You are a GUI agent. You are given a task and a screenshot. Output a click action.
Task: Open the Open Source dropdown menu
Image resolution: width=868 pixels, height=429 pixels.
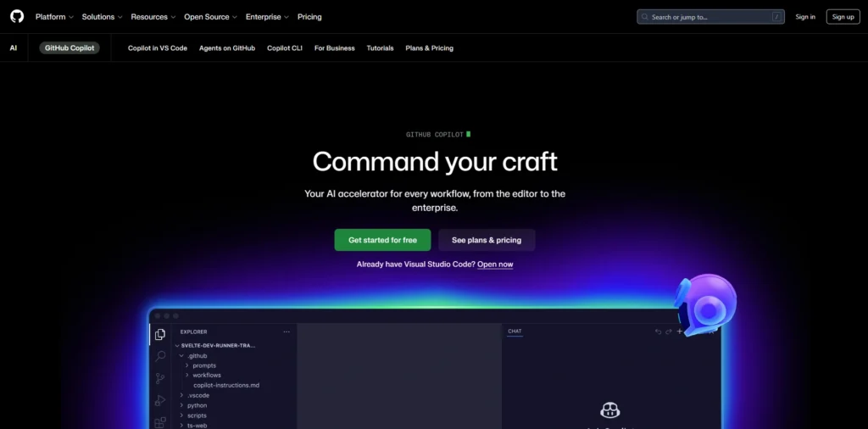coord(210,17)
